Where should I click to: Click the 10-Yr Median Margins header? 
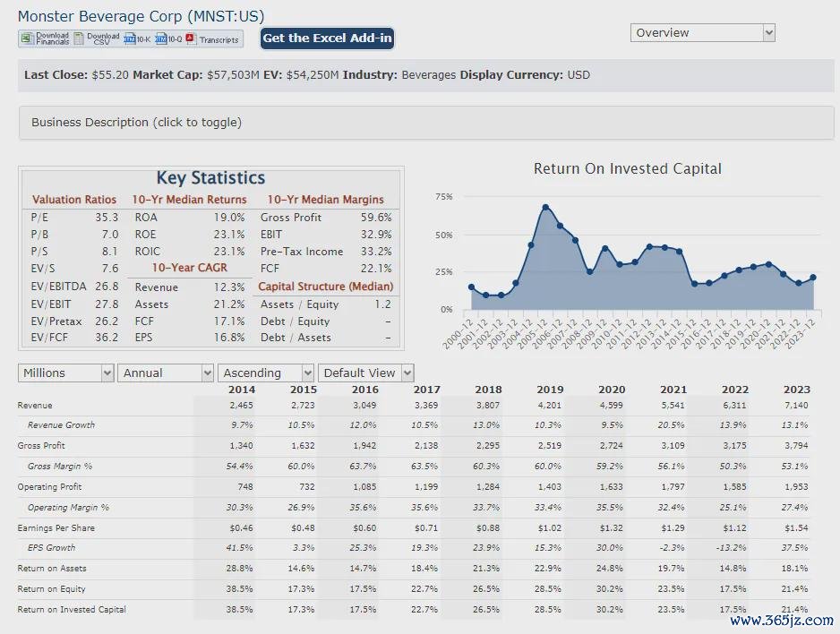pyautogui.click(x=326, y=200)
